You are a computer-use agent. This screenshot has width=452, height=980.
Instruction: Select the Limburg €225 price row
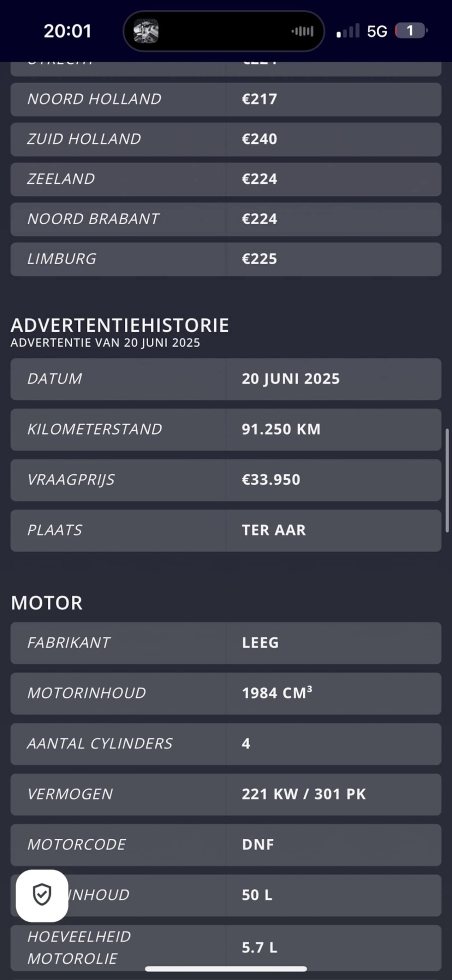tap(226, 259)
